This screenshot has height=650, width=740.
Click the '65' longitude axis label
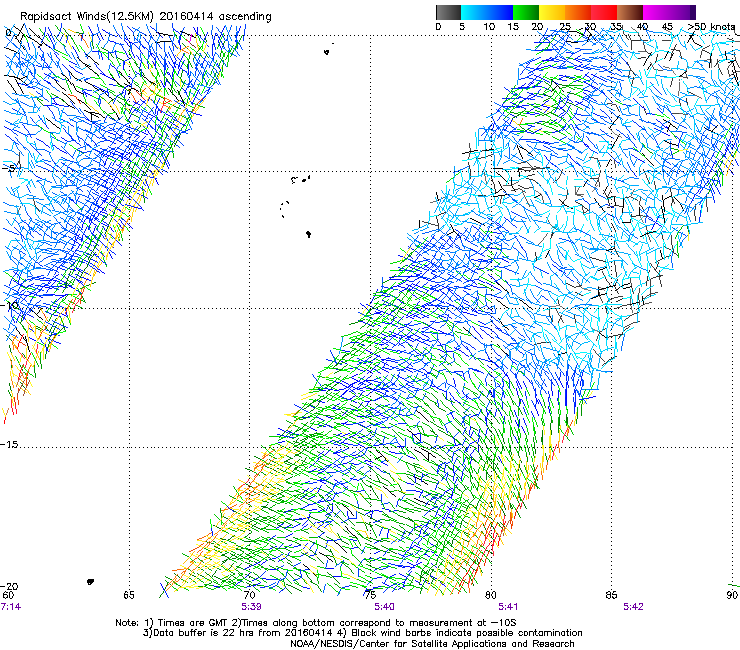129,595
